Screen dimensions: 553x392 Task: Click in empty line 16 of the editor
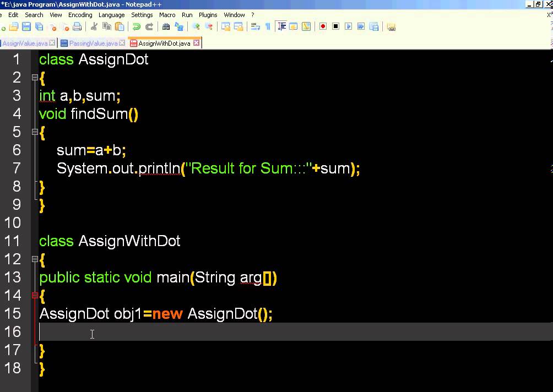pos(296,332)
